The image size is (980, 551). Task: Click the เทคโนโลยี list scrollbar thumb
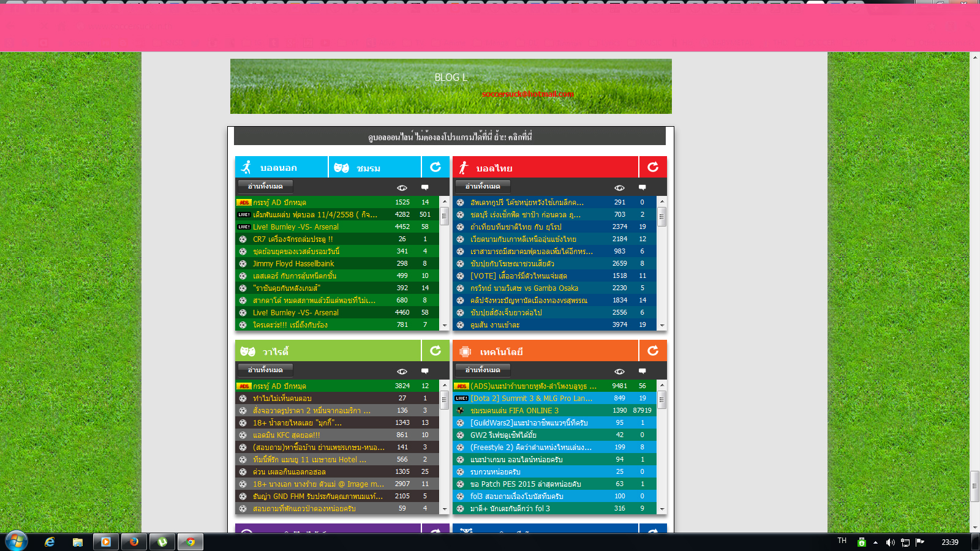click(x=662, y=400)
